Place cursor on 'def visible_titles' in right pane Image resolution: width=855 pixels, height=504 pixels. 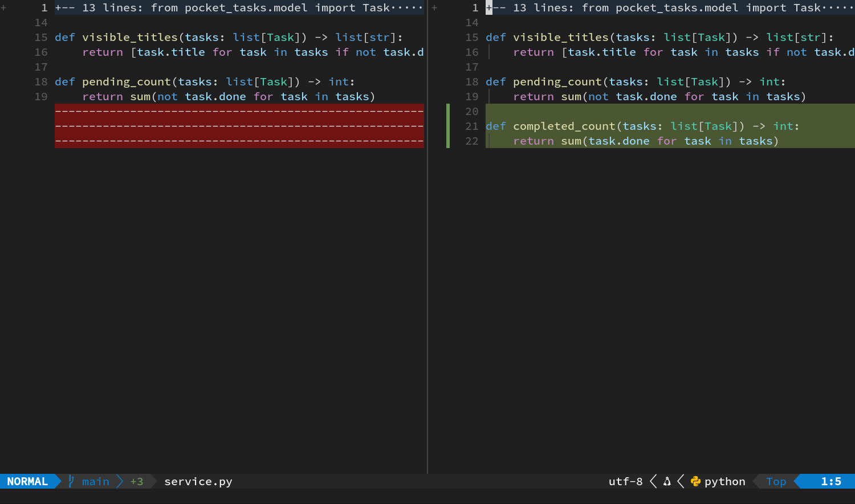547,38
